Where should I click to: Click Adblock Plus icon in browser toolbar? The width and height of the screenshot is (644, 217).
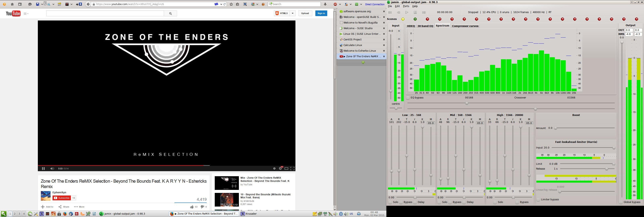(x=335, y=4)
